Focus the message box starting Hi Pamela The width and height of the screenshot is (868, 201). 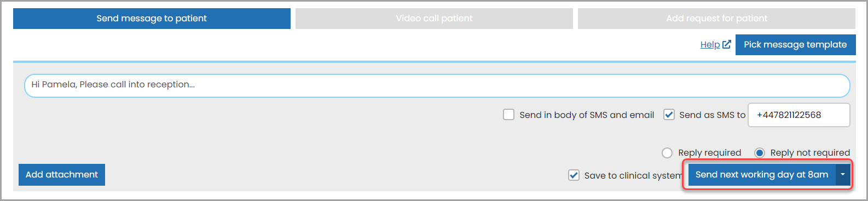437,86
